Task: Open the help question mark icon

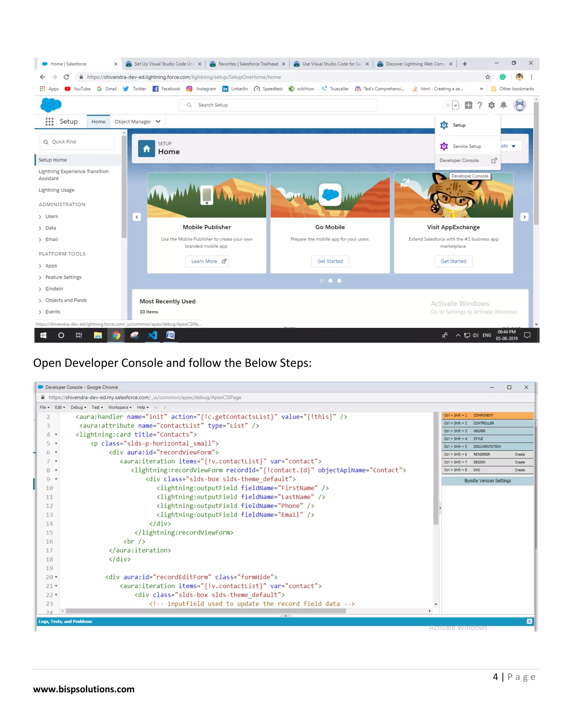Action: [x=480, y=105]
